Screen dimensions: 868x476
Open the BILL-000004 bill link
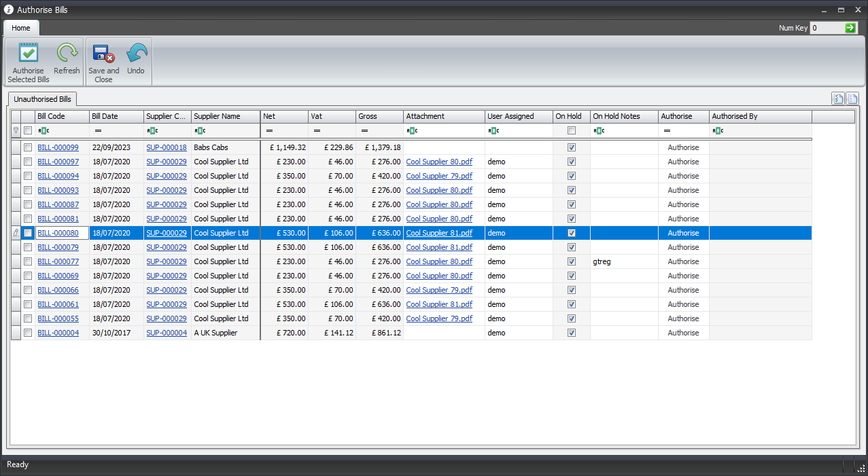click(58, 333)
